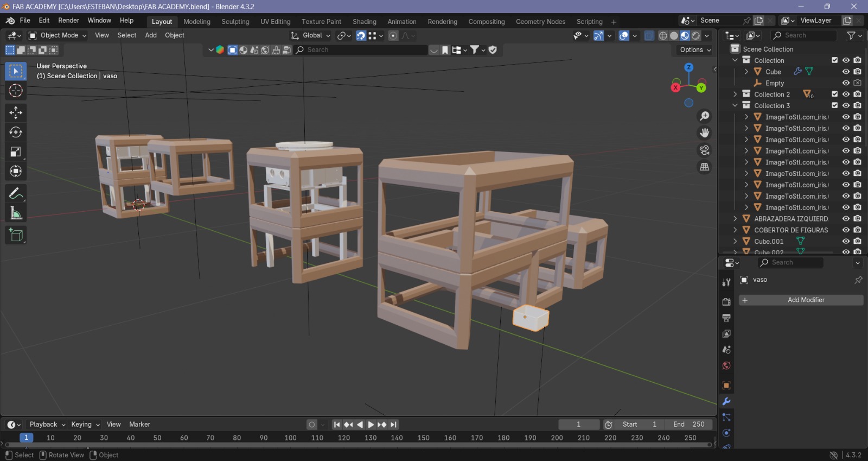Click the 3D Cursor tool

(x=16, y=91)
